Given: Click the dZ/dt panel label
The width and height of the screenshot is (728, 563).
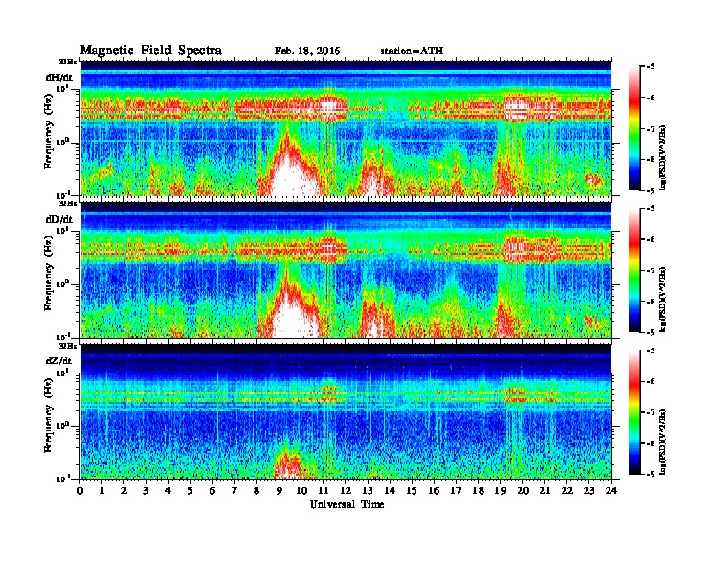Looking at the screenshot, I should [x=59, y=361].
